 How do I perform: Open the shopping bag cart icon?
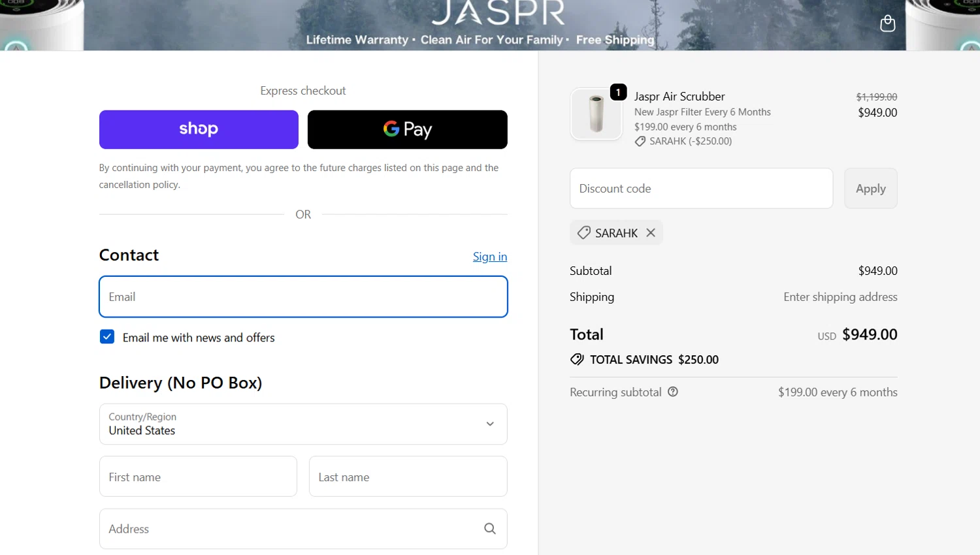tap(887, 24)
